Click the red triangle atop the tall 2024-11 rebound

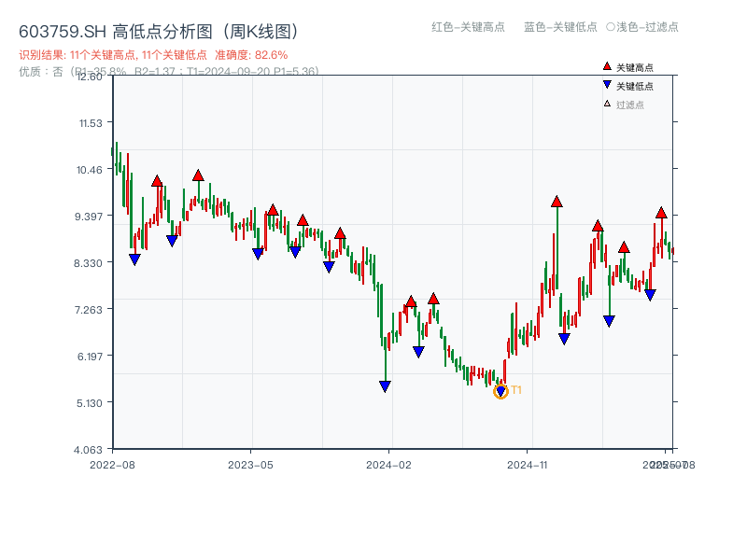[557, 200]
